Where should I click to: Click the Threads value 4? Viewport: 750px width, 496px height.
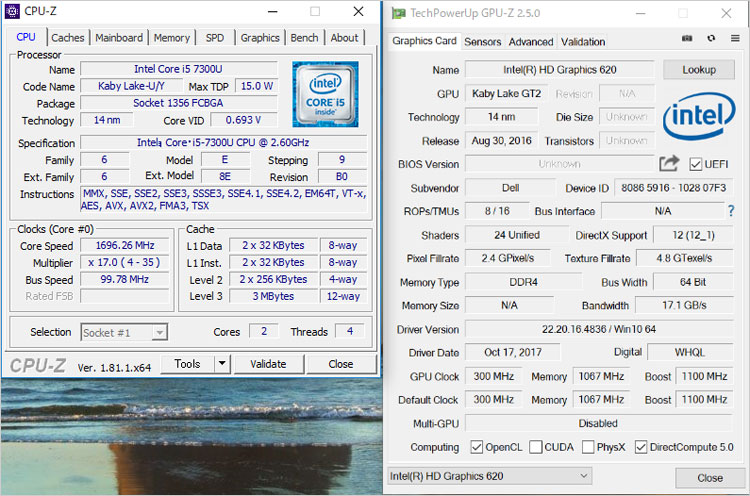pos(350,331)
